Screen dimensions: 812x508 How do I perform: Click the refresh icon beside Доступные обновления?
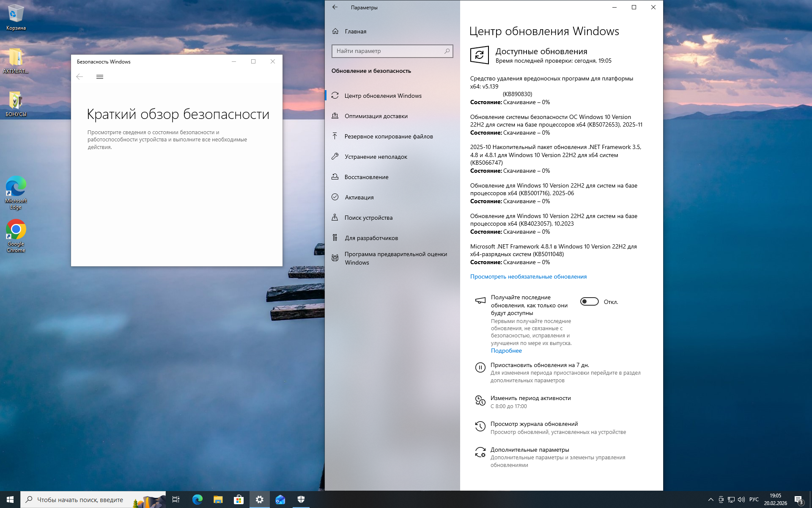click(x=479, y=55)
